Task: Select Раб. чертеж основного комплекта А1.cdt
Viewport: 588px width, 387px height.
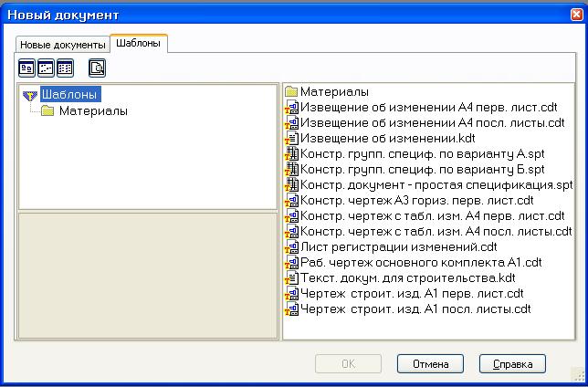Action: pyautogui.click(x=422, y=263)
